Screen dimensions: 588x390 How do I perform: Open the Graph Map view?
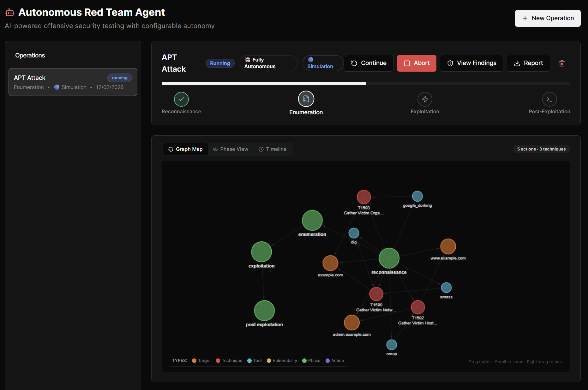tap(185, 149)
